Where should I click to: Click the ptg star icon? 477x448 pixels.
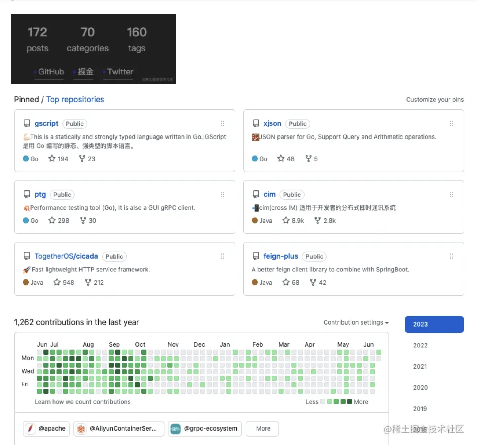52,220
